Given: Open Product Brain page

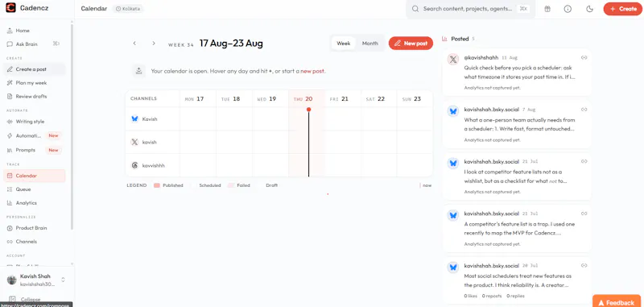Looking at the screenshot, I should pos(34,228).
